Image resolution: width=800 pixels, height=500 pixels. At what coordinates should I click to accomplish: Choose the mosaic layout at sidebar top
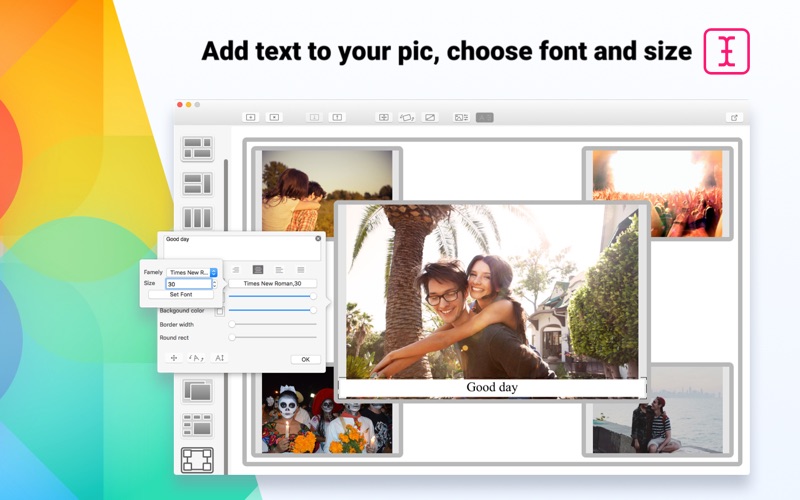coord(197,148)
